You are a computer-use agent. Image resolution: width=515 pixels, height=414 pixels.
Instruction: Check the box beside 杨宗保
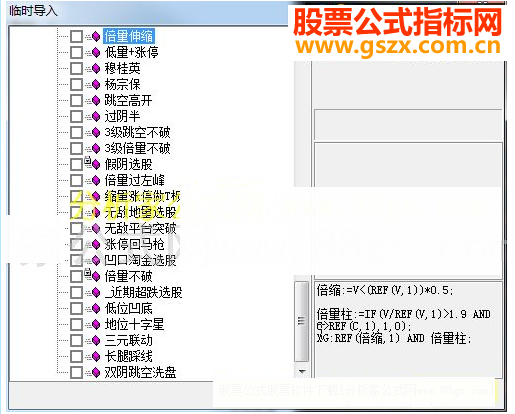(76, 84)
